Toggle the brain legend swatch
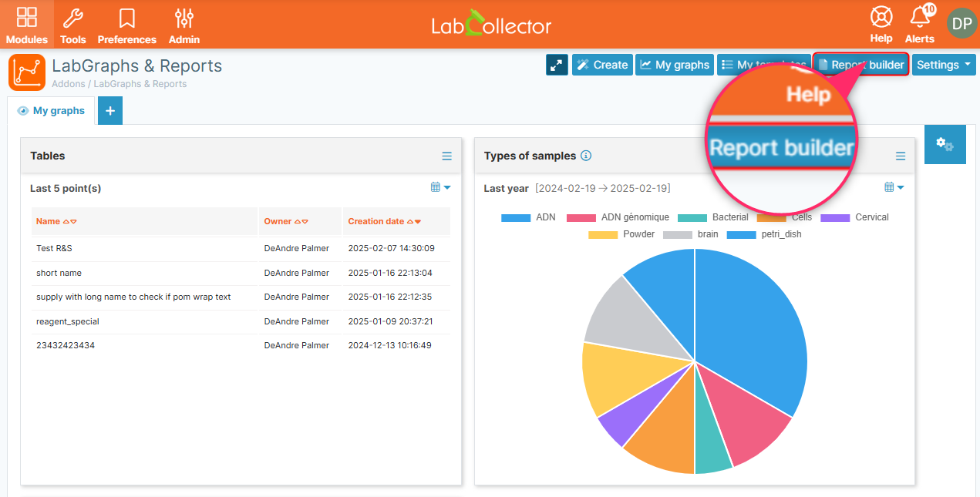 click(x=678, y=234)
